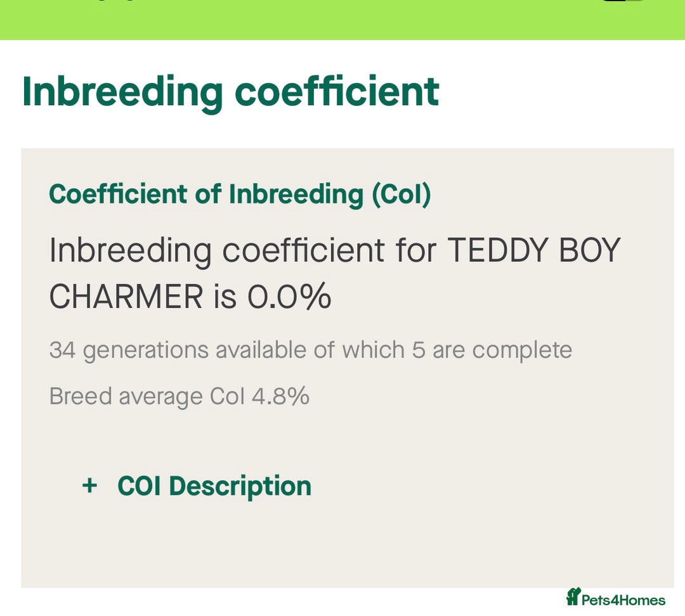Click the Pets4Homes house logo icon
Screen dimensions: 685x616
(573, 596)
